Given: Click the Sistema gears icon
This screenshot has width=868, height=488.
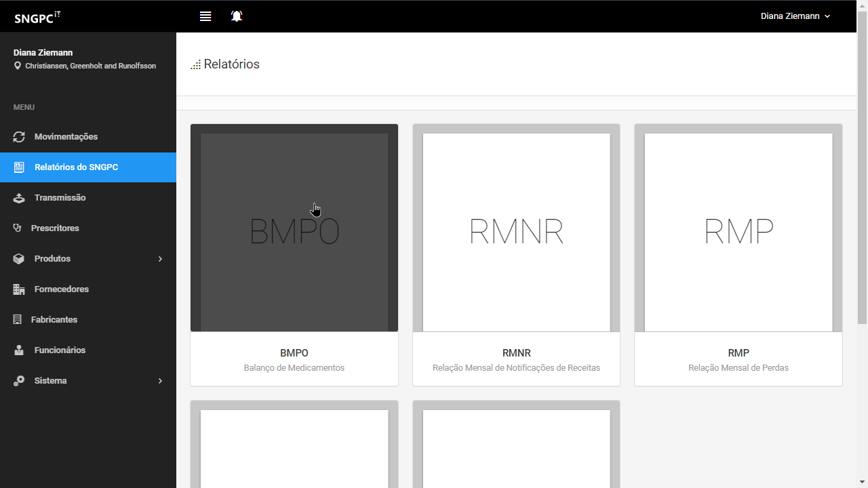Looking at the screenshot, I should [19, 381].
